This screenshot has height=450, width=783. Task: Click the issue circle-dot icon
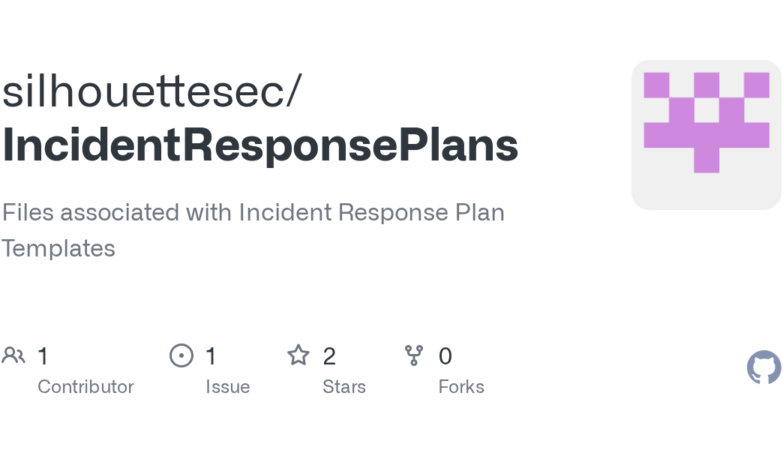[x=181, y=355]
